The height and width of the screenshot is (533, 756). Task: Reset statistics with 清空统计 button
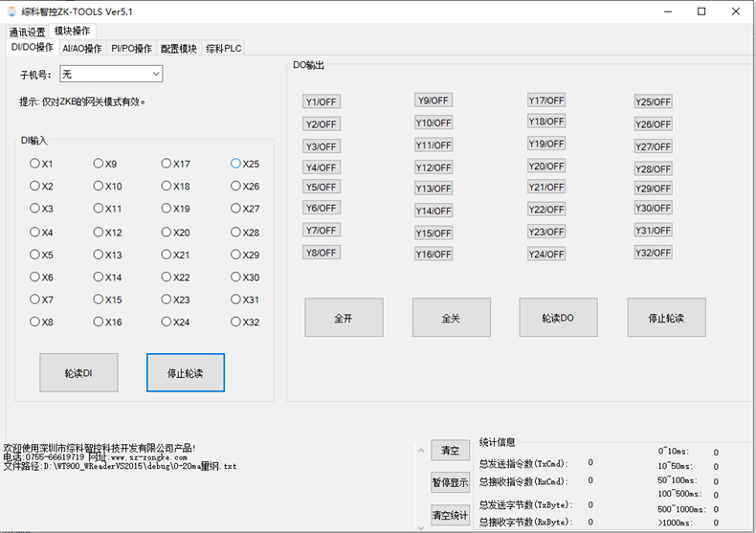(451, 515)
